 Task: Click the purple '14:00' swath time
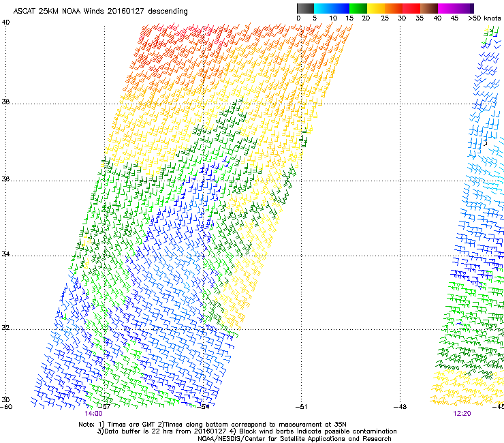pos(93,414)
